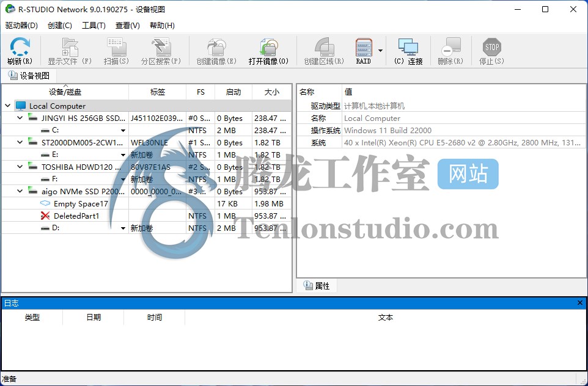Open the RAID dropdown arrow
Screen dimensions: 588x386
[380, 51]
